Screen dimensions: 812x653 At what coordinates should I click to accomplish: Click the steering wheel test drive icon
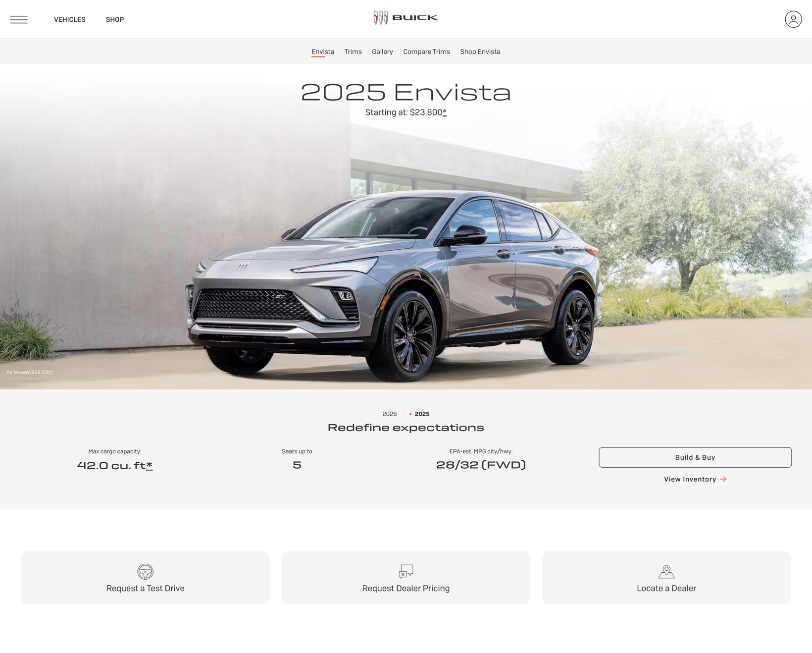pyautogui.click(x=145, y=571)
